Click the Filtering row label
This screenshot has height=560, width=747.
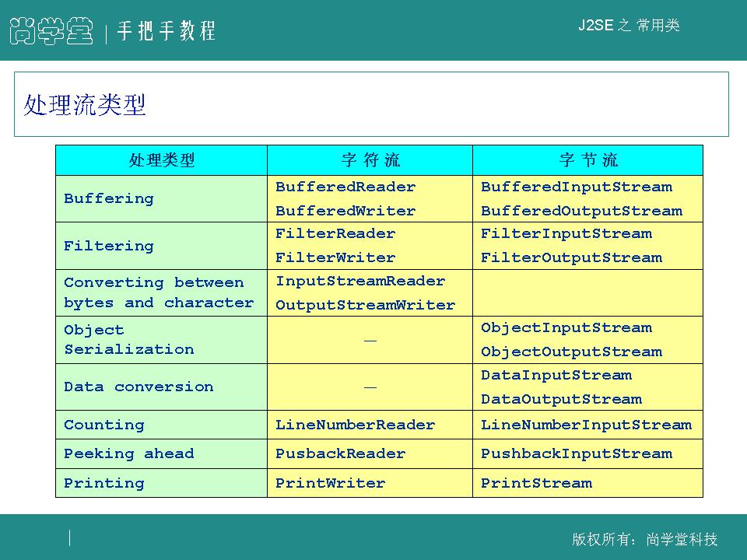coord(109,247)
